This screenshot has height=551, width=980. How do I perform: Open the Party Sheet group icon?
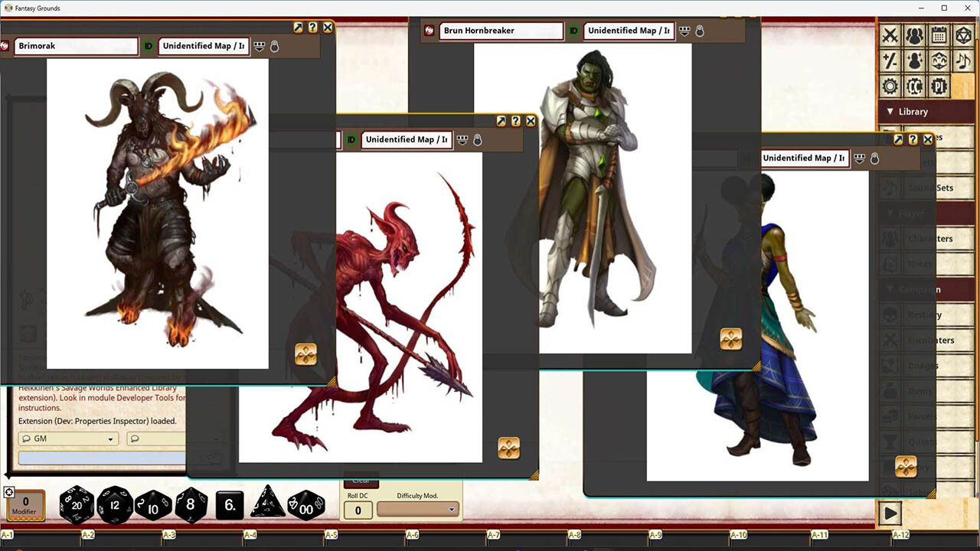coord(916,35)
